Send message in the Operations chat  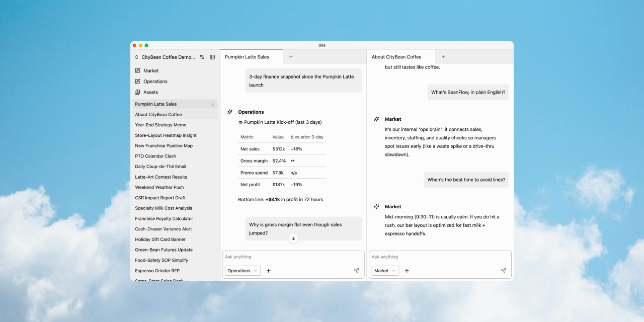pyautogui.click(x=356, y=271)
